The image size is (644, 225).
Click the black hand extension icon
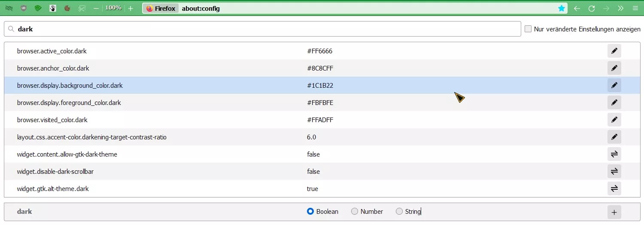coord(53,8)
